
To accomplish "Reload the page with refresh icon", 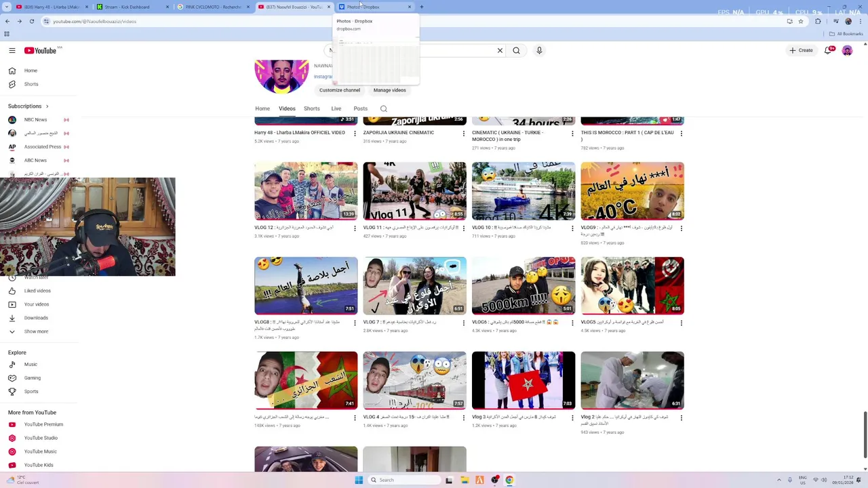I will (x=31, y=21).
